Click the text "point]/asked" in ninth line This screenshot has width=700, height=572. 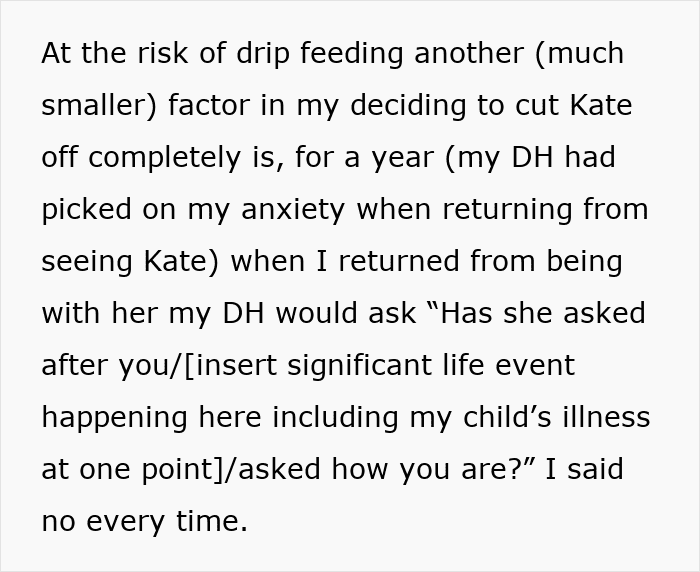(231, 470)
